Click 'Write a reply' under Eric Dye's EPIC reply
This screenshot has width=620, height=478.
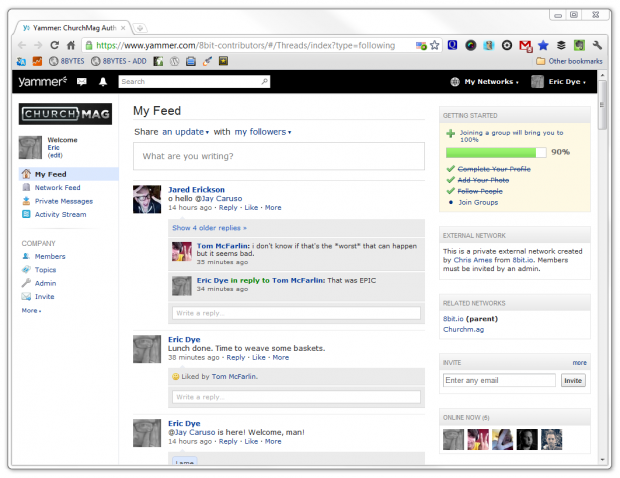point(296,313)
